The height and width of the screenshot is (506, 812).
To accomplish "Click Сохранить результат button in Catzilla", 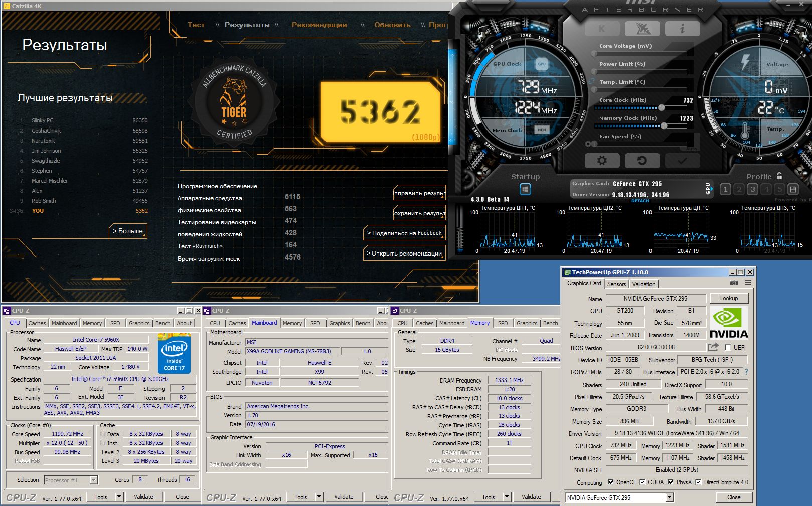I will [x=419, y=213].
